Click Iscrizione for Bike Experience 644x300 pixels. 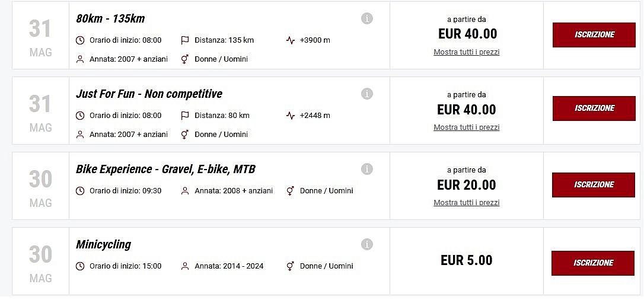[x=594, y=185]
